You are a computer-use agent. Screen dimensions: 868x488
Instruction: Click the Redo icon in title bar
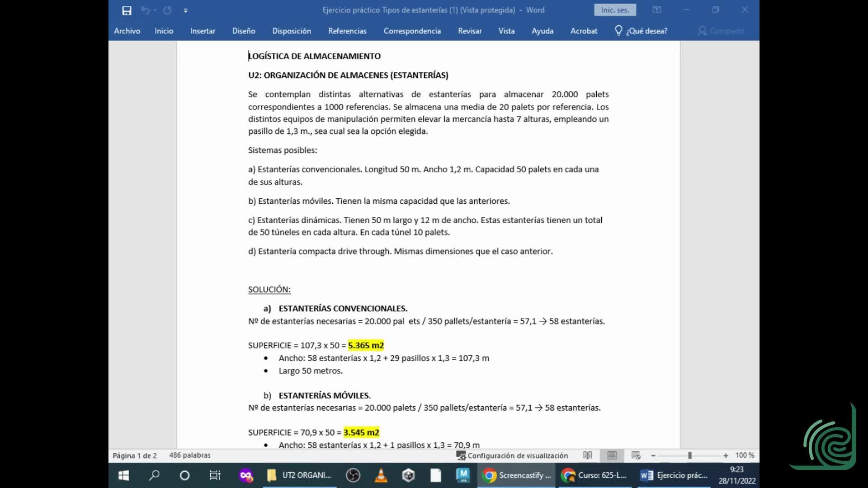tap(167, 10)
